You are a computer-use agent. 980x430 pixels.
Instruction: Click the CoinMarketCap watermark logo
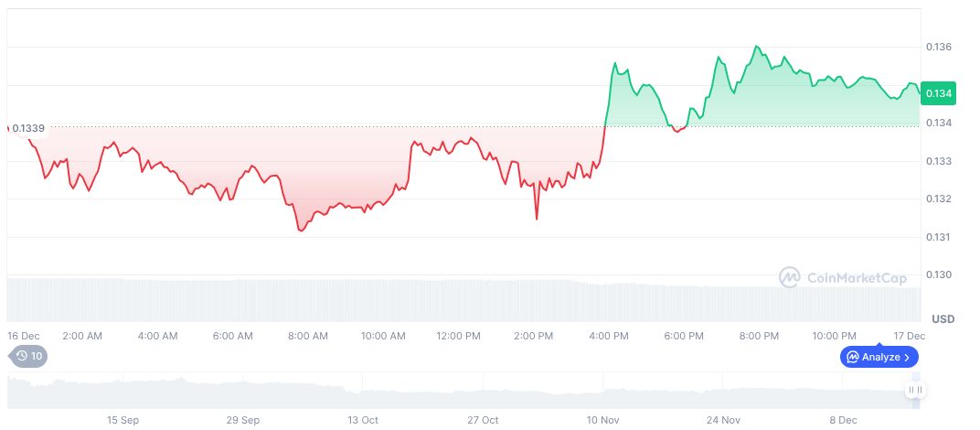pyautogui.click(x=790, y=276)
